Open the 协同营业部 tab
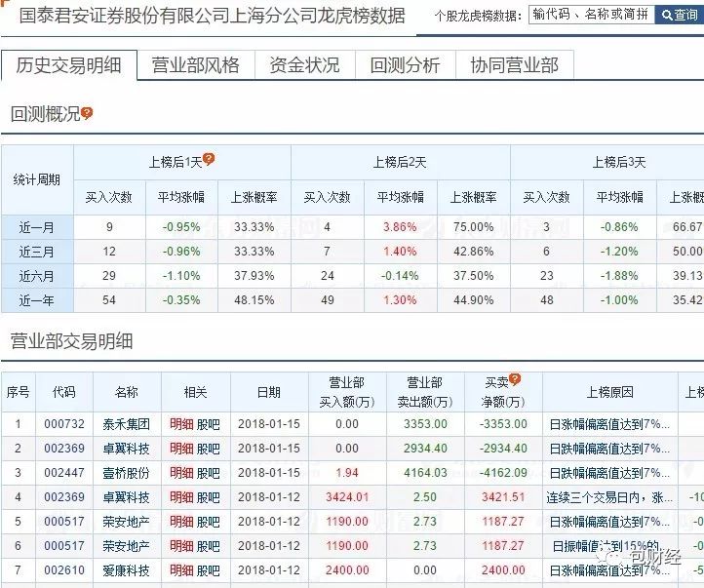 click(x=515, y=65)
